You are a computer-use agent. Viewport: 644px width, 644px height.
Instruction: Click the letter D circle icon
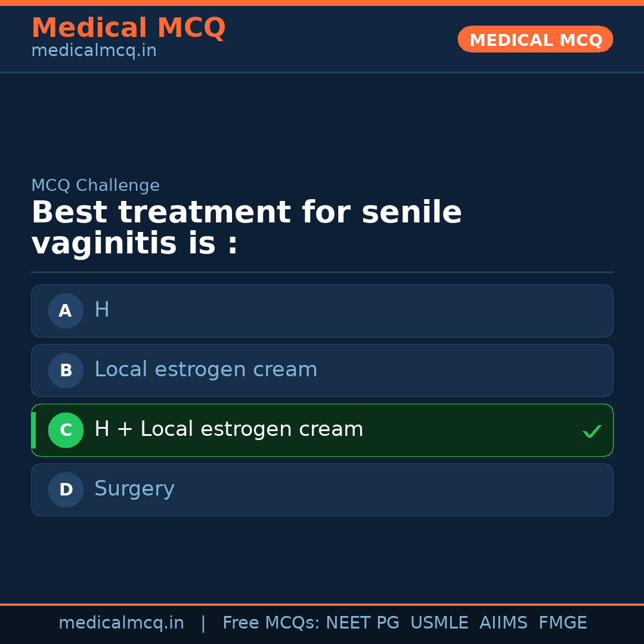[66, 490]
